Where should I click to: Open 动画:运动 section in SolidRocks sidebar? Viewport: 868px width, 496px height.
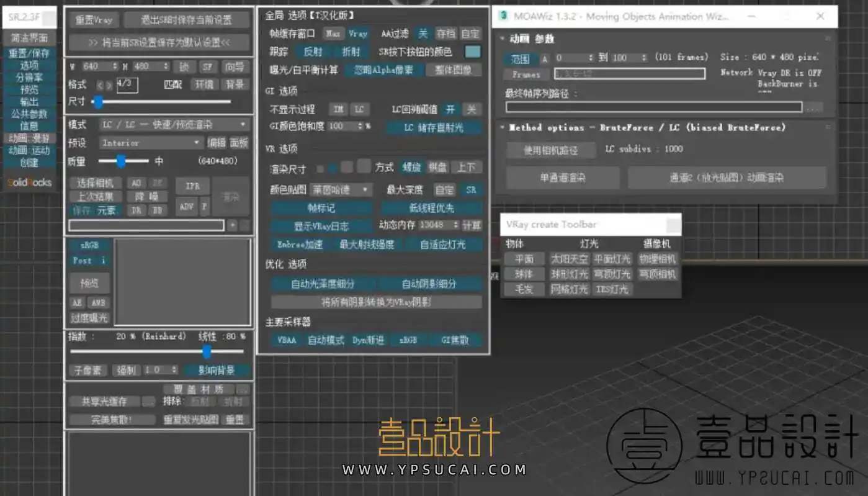tap(29, 150)
